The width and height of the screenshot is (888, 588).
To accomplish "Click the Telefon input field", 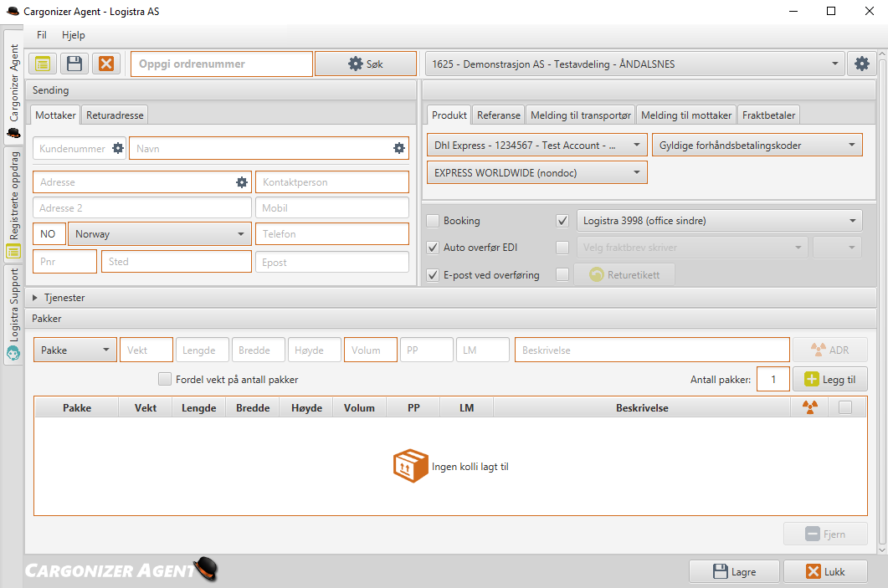I will [332, 233].
